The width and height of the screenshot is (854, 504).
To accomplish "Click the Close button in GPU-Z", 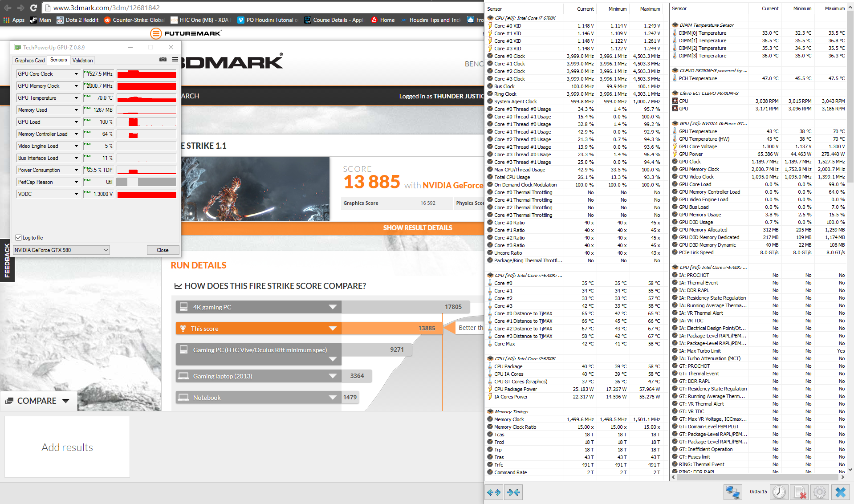I will 163,250.
